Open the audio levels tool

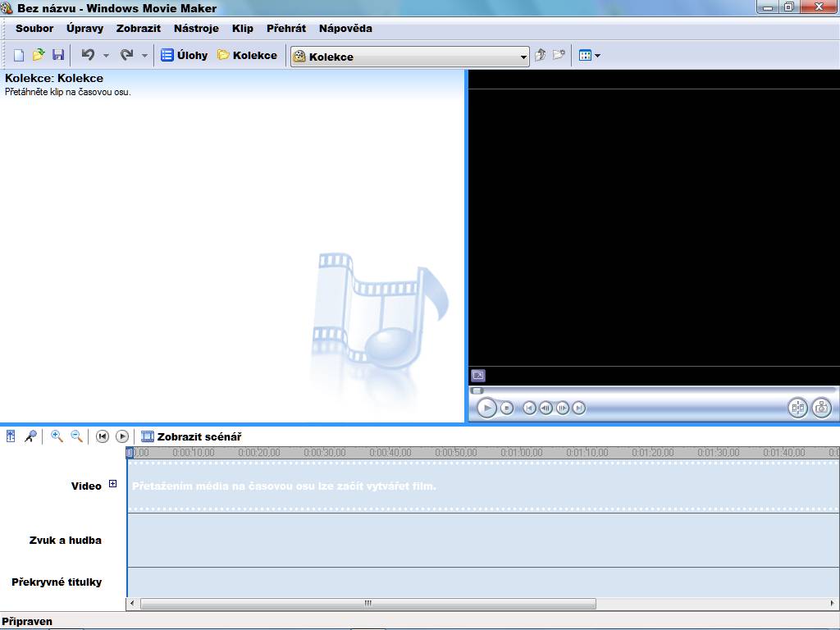coord(11,436)
